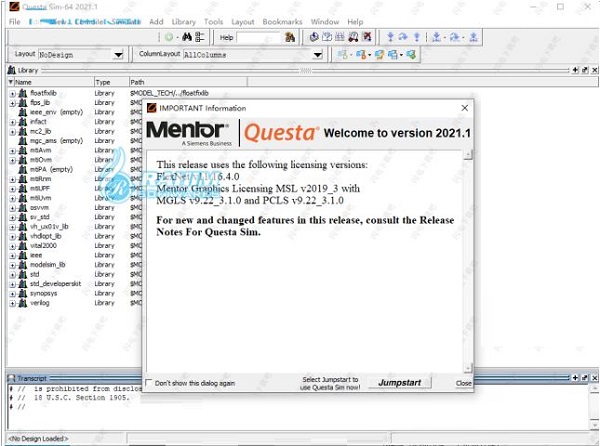
Task: Close the IMPORTANT Information dialog via X
Action: [465, 108]
